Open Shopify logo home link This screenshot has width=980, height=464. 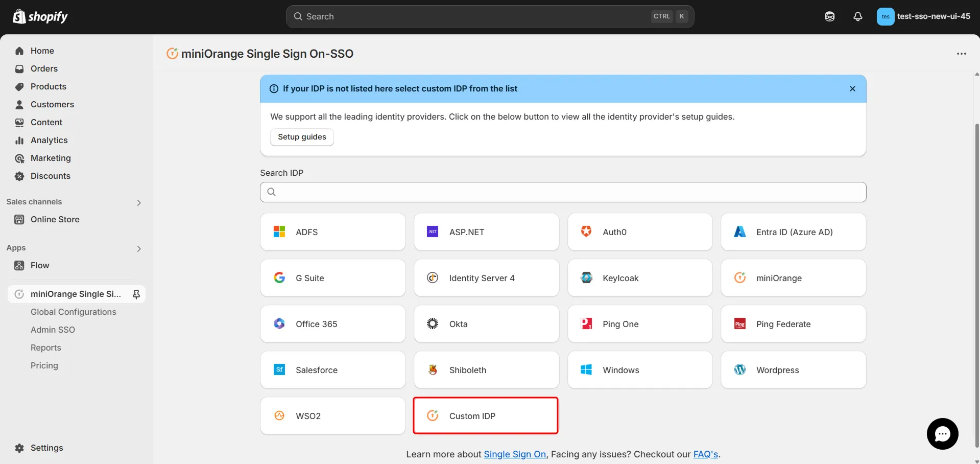click(40, 16)
